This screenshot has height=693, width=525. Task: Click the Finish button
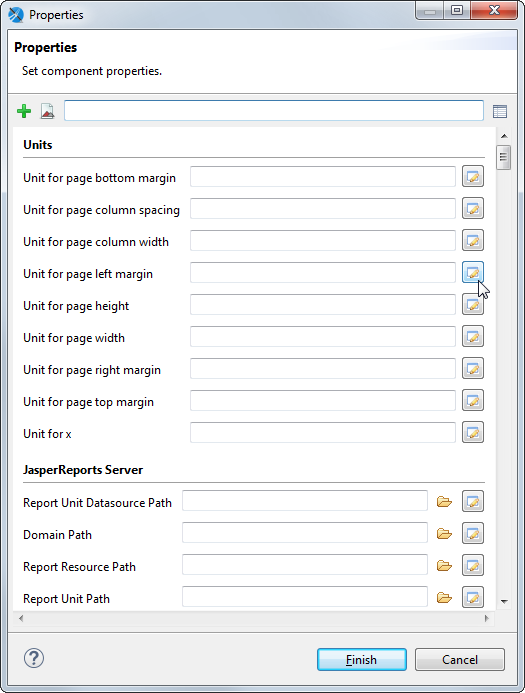point(361,659)
